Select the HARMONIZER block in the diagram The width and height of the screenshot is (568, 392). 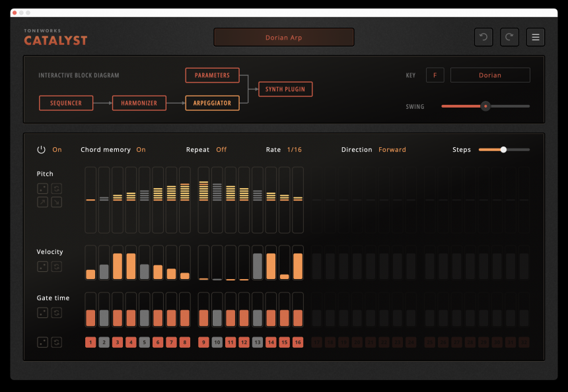pyautogui.click(x=139, y=103)
